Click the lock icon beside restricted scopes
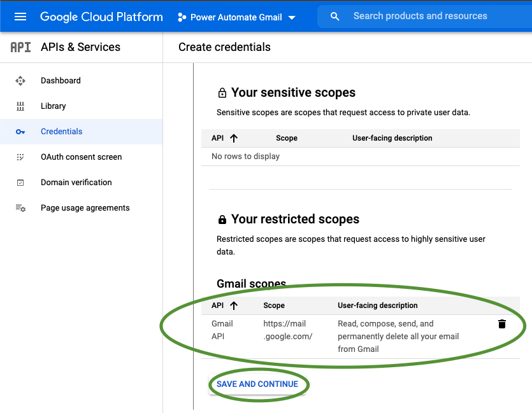532x413 pixels. point(222,219)
